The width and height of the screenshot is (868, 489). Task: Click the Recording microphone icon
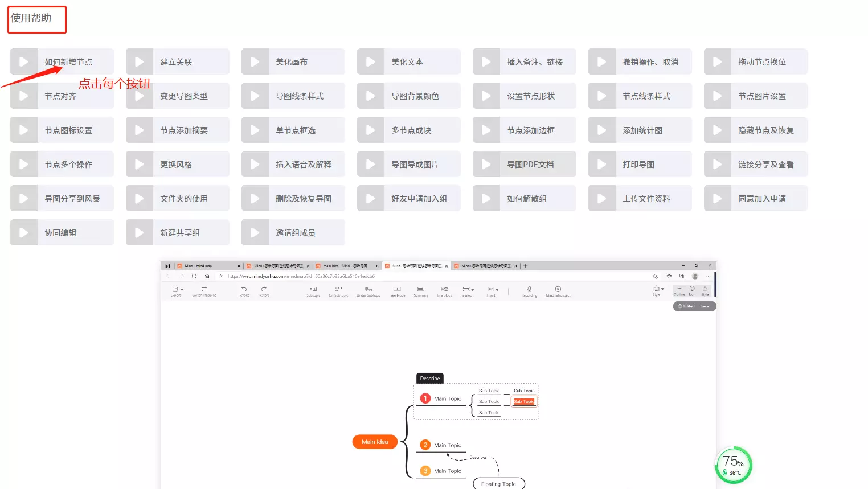tap(529, 289)
